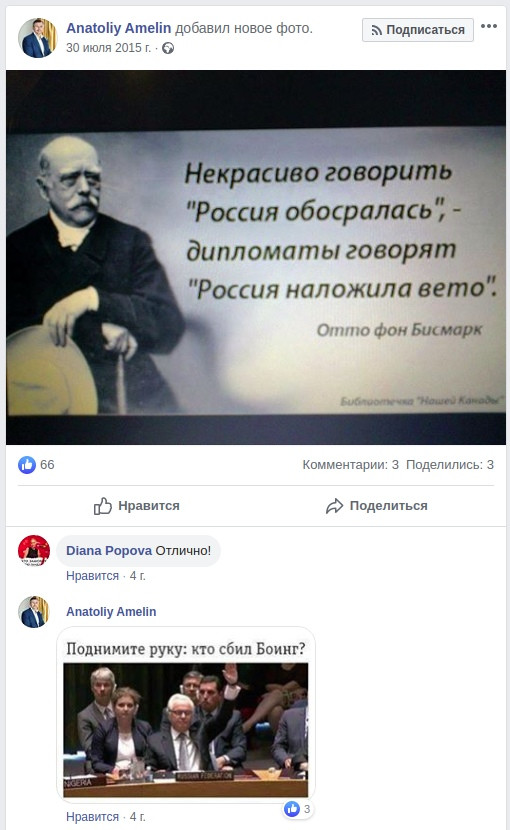Image resolution: width=510 pixels, height=830 pixels.
Task: Click the Подписаться follow button
Action: (417, 30)
